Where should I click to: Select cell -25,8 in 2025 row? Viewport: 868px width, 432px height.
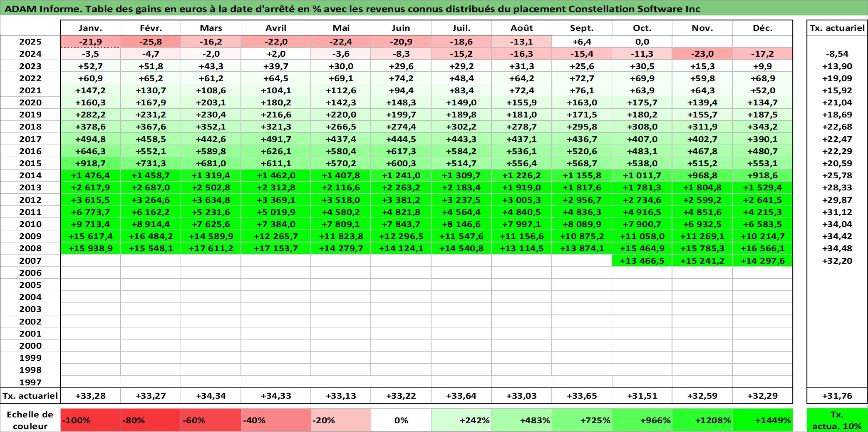151,42
